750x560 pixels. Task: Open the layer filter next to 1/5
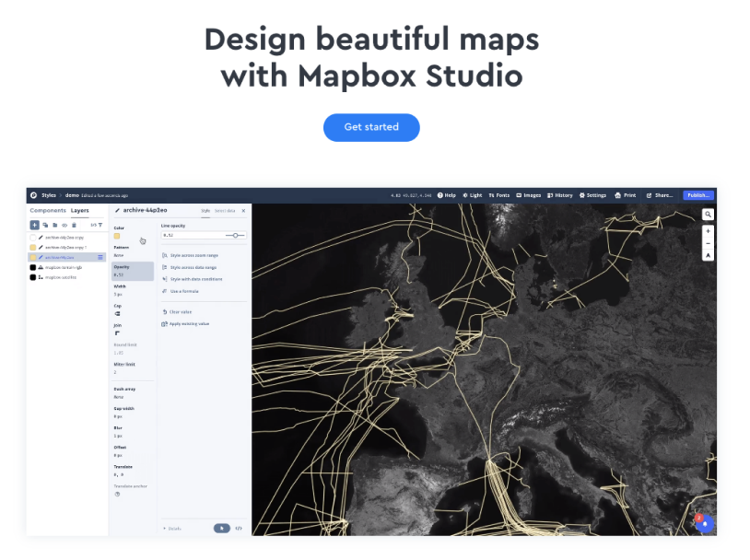(100, 224)
